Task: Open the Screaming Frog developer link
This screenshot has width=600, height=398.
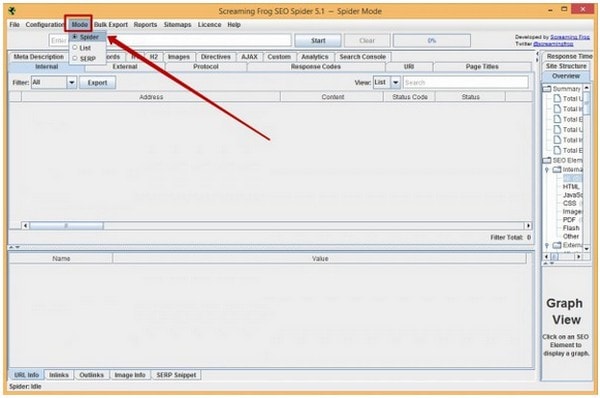Action: (570, 37)
